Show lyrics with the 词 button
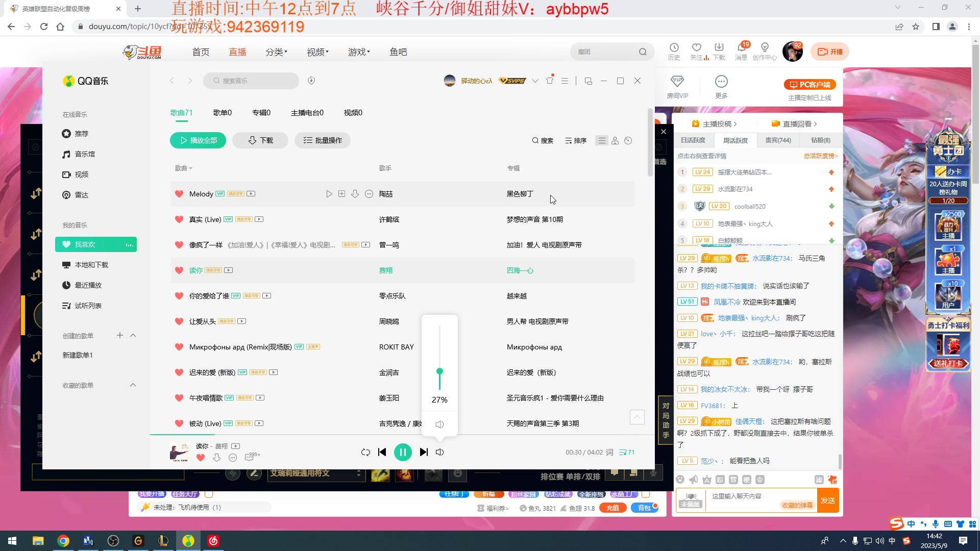The image size is (980, 551). click(609, 452)
